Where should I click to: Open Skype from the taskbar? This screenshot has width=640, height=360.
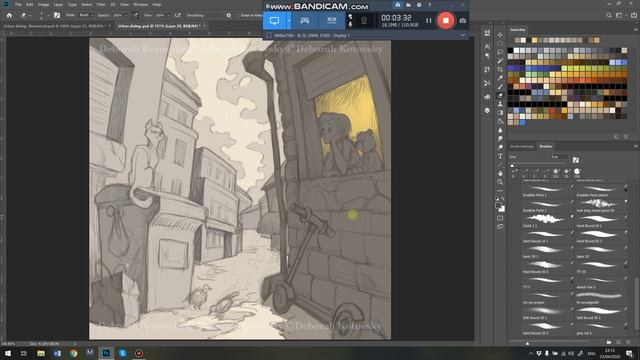[122, 353]
